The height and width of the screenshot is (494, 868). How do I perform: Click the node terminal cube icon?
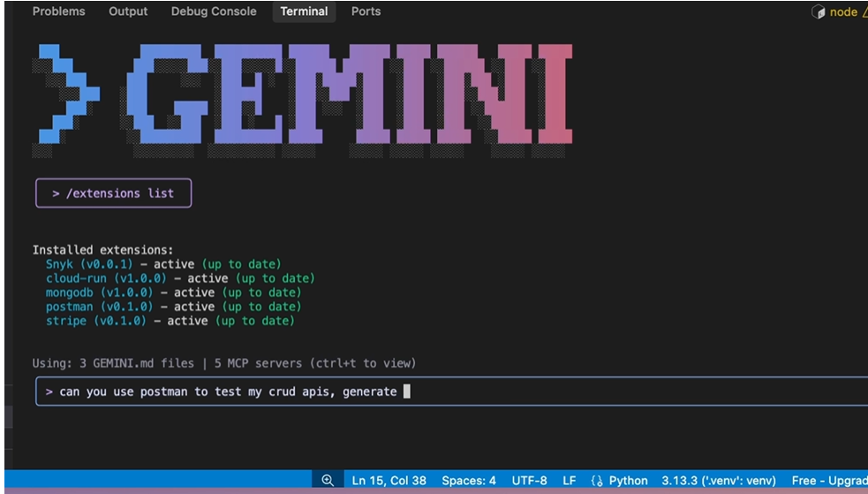(x=819, y=12)
